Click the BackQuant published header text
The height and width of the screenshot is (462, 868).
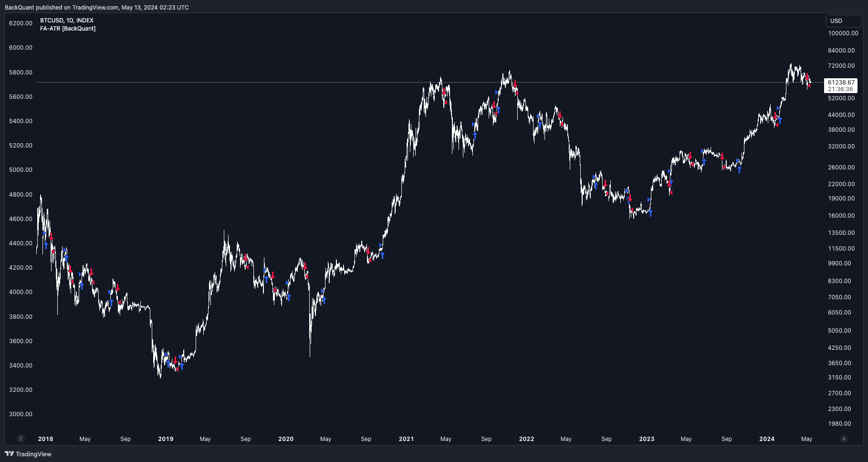[97, 8]
